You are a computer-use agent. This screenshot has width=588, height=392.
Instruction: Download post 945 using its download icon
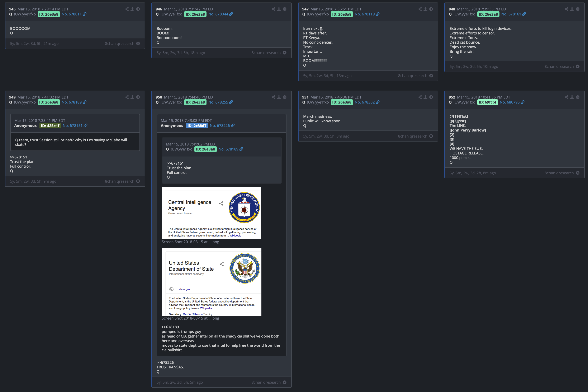coord(133,9)
